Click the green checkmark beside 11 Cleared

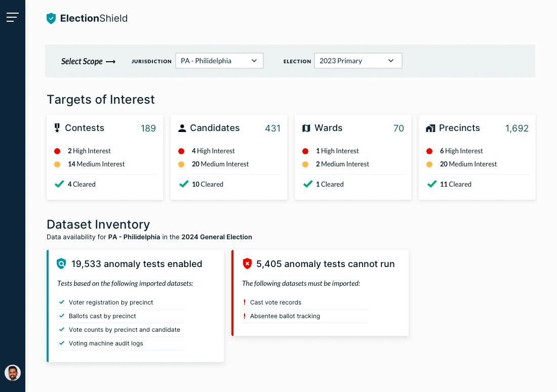(x=431, y=184)
